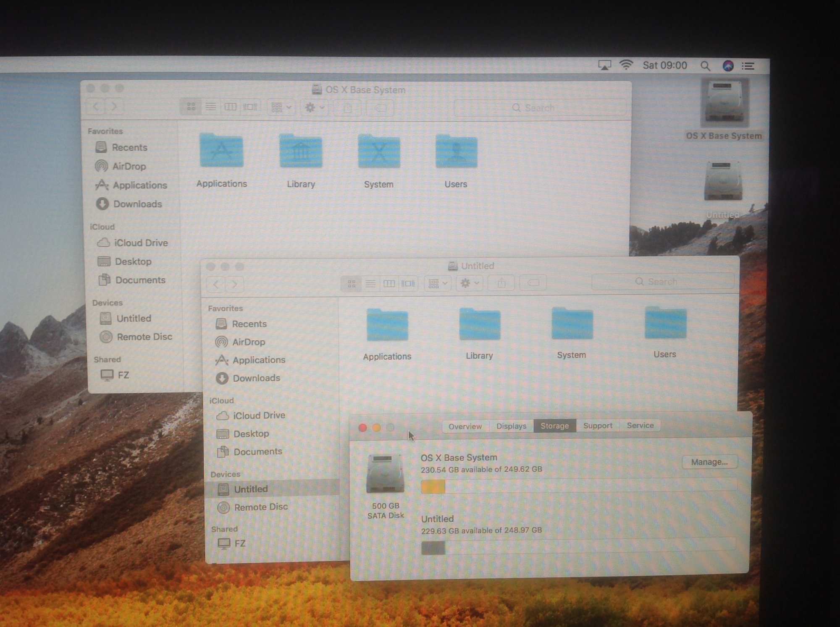Click the Untitled volume storage usage bar
The width and height of the screenshot is (840, 627).
point(578,546)
